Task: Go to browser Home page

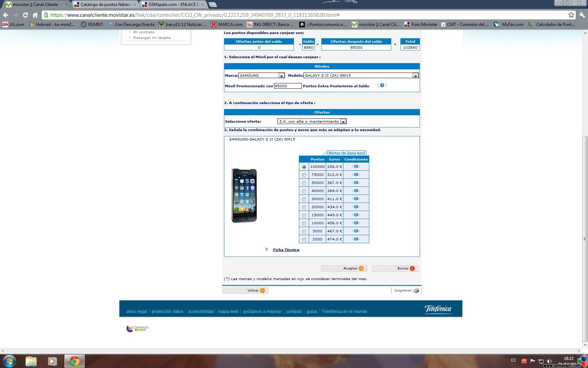Action: [35, 15]
